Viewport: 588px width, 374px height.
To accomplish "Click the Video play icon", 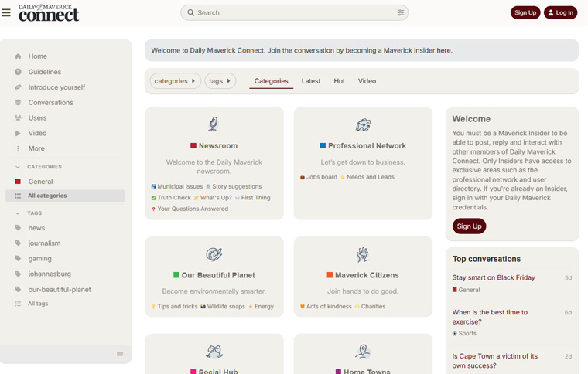I will [x=18, y=133].
